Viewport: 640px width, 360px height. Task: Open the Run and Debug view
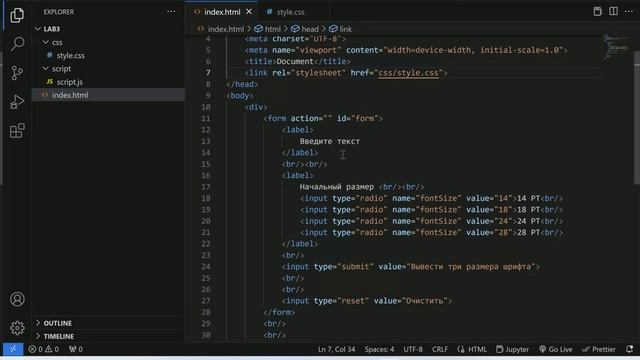point(17,102)
